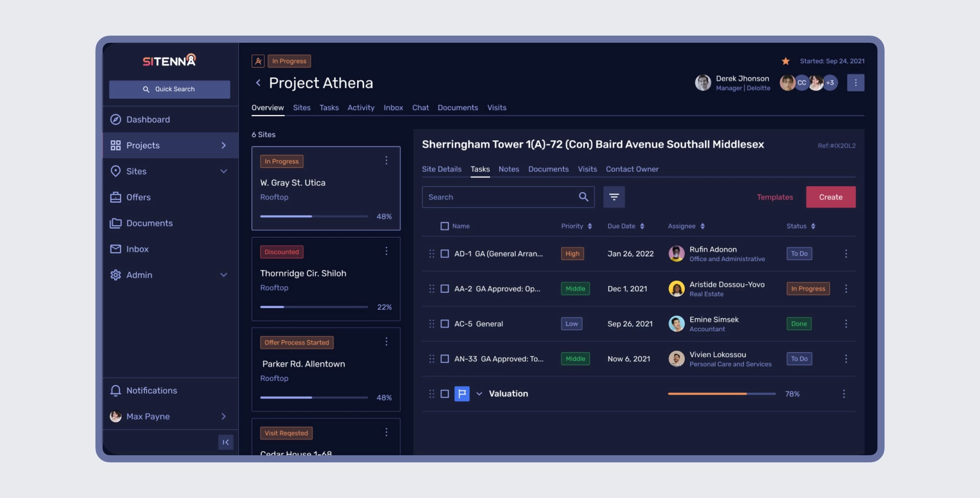Click the Create button
980x498 pixels.
[x=831, y=197]
